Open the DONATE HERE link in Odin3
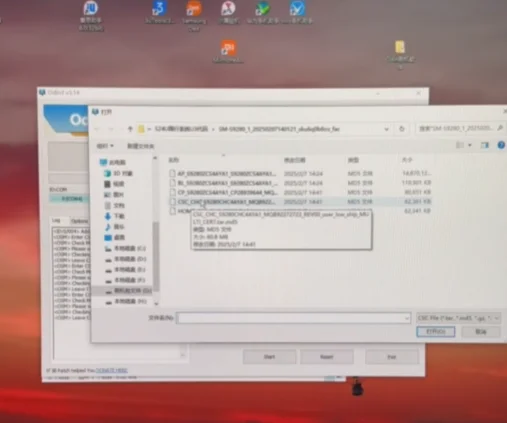Screen dimensions: 507x423 tap(112, 370)
